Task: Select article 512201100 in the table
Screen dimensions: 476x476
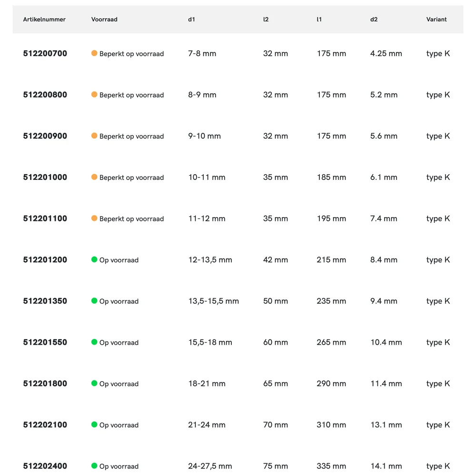Action: tap(45, 218)
